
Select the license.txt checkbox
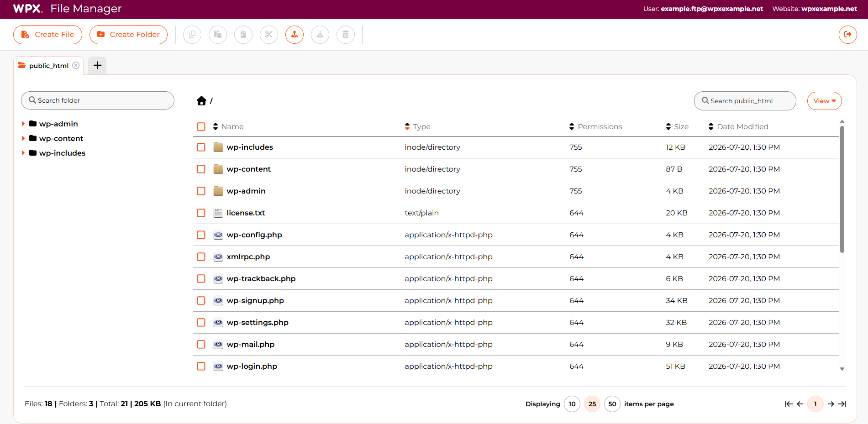201,213
